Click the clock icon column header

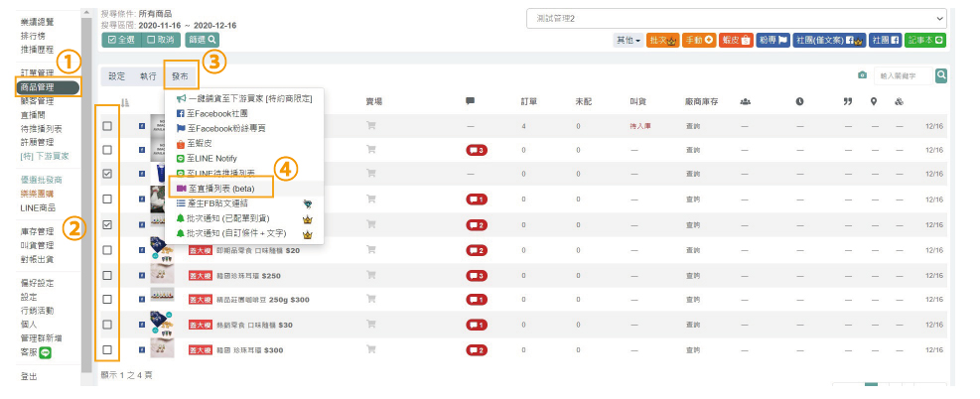pyautogui.click(x=799, y=101)
